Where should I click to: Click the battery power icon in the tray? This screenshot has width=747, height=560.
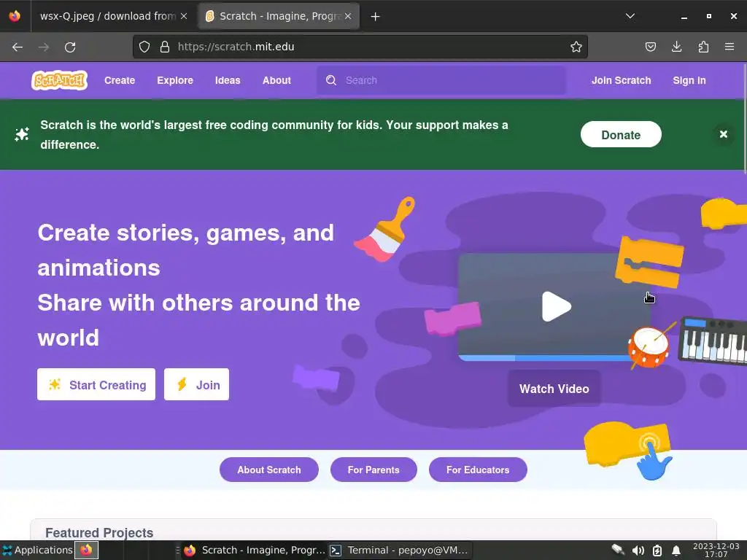657,551
